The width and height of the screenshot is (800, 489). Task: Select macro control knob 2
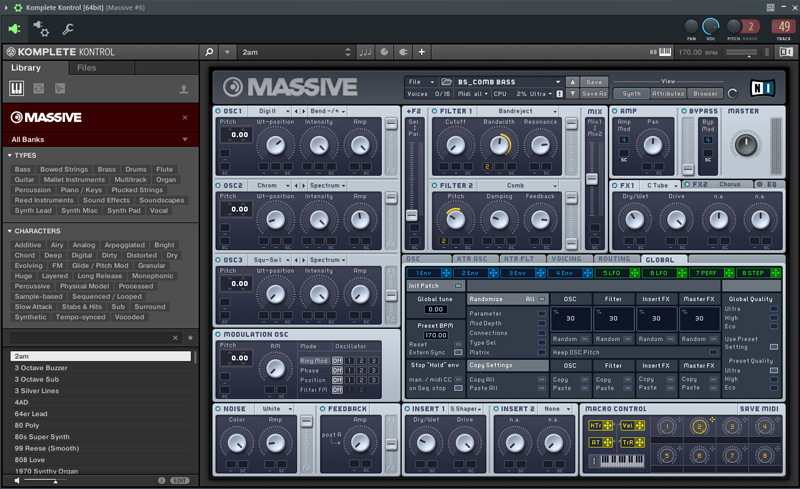(699, 426)
